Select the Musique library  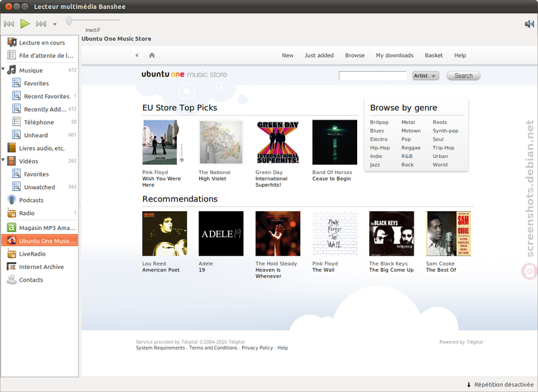point(40,70)
